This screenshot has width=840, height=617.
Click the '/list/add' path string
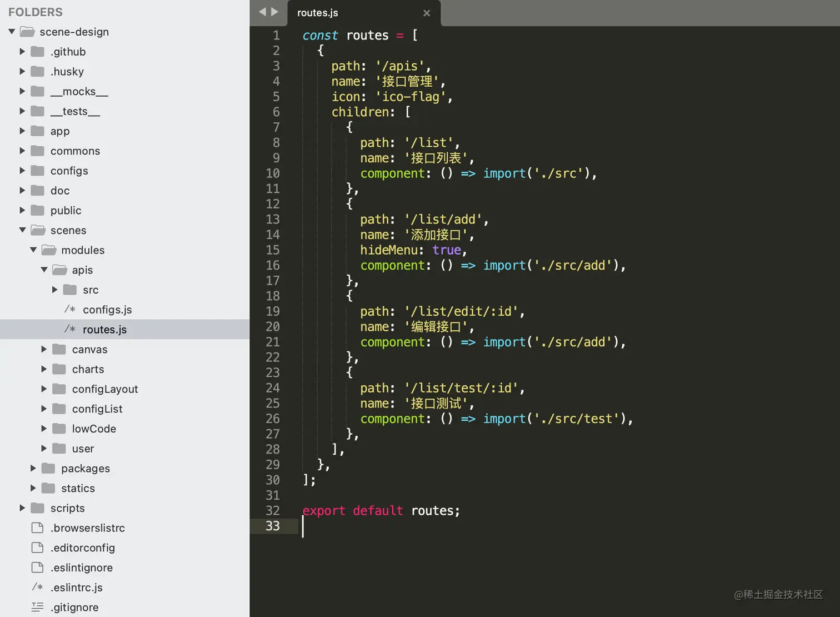[443, 220]
